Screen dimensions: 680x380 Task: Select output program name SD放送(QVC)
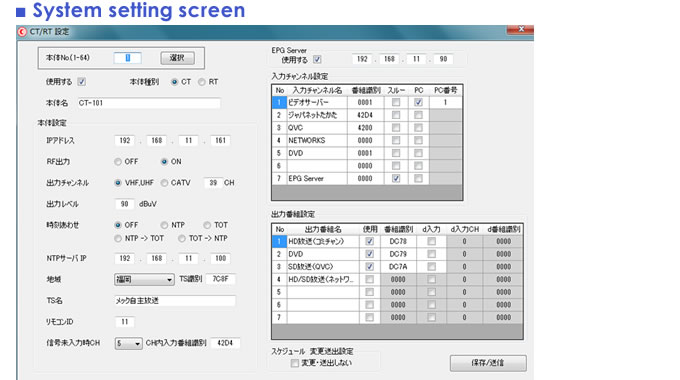coord(323,267)
